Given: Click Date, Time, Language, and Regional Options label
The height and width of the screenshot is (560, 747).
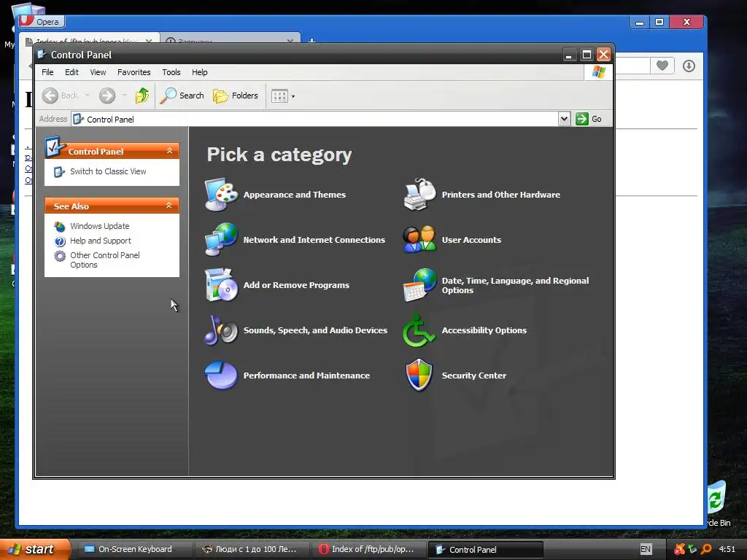Looking at the screenshot, I should (x=515, y=285).
